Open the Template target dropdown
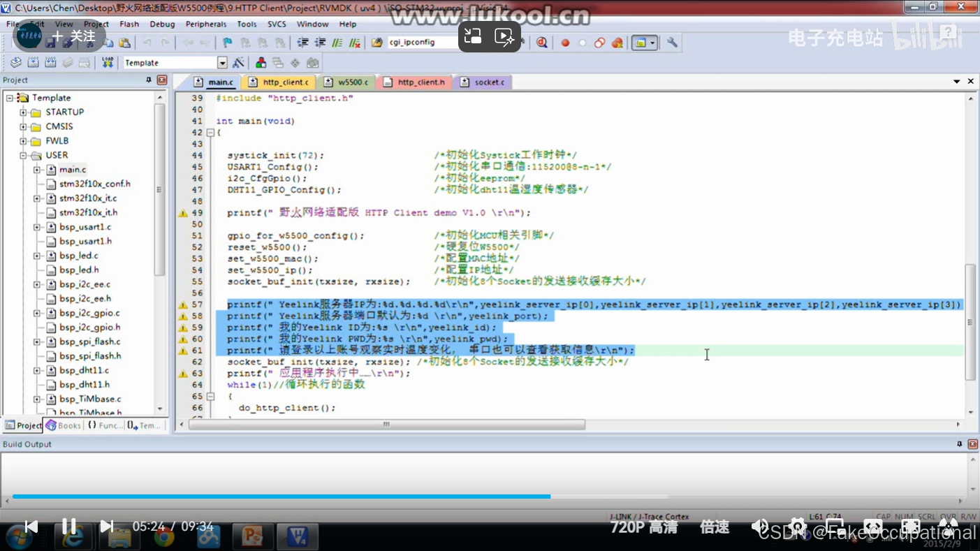Viewport: 980px width, 551px height. 222,63
